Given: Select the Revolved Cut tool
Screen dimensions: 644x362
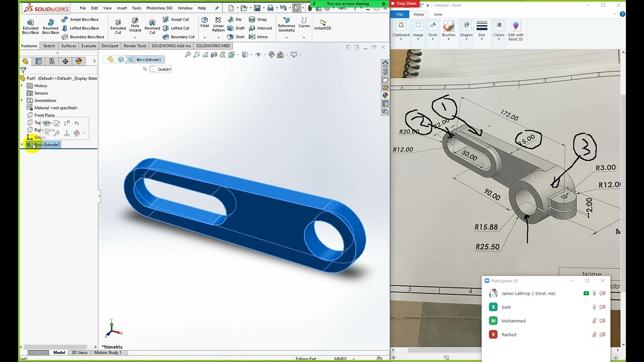Looking at the screenshot, I should tap(152, 27).
